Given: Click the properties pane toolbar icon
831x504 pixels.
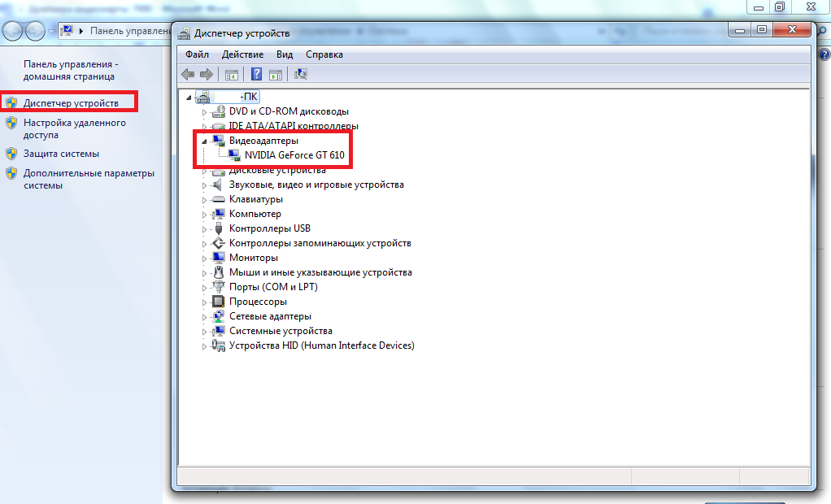Looking at the screenshot, I should click(276, 75).
